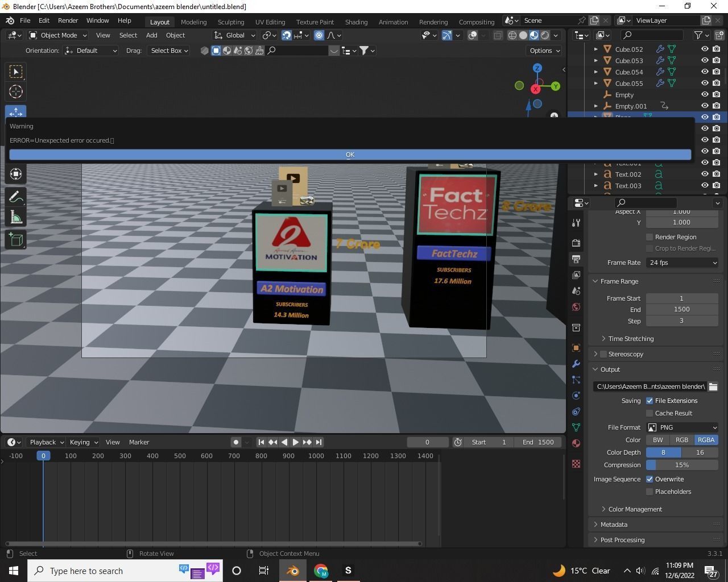
Task: Tick the Stereoscopy checkbox
Action: 603,354
